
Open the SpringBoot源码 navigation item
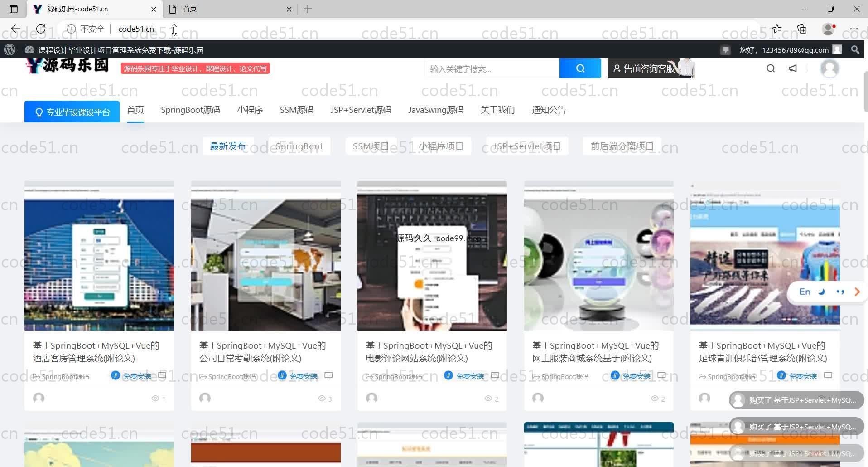point(190,110)
